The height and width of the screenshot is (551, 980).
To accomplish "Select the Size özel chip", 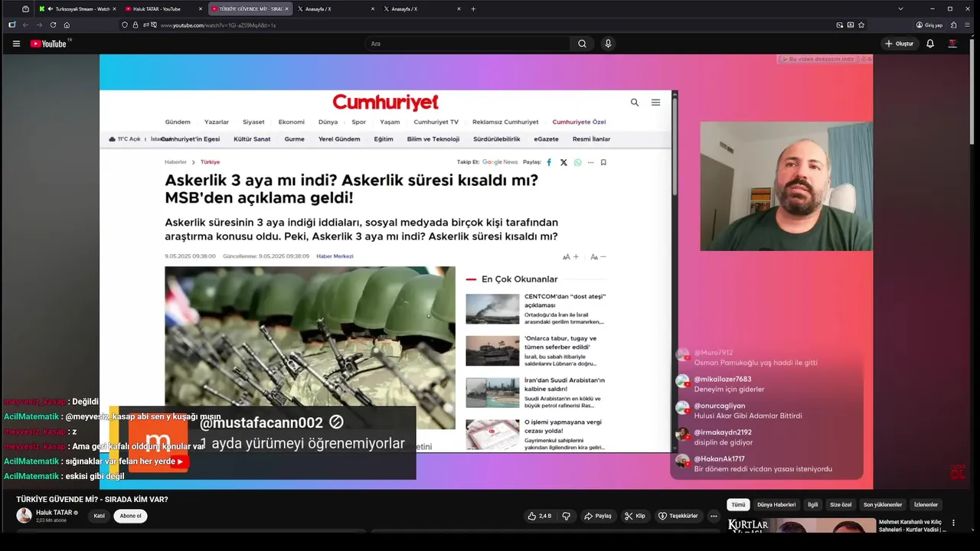I will click(x=841, y=505).
